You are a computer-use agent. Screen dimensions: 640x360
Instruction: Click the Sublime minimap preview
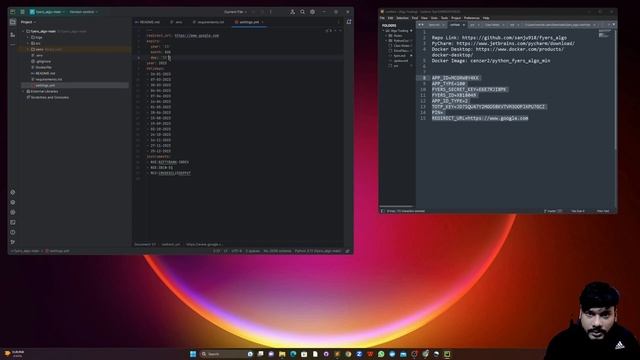click(604, 33)
